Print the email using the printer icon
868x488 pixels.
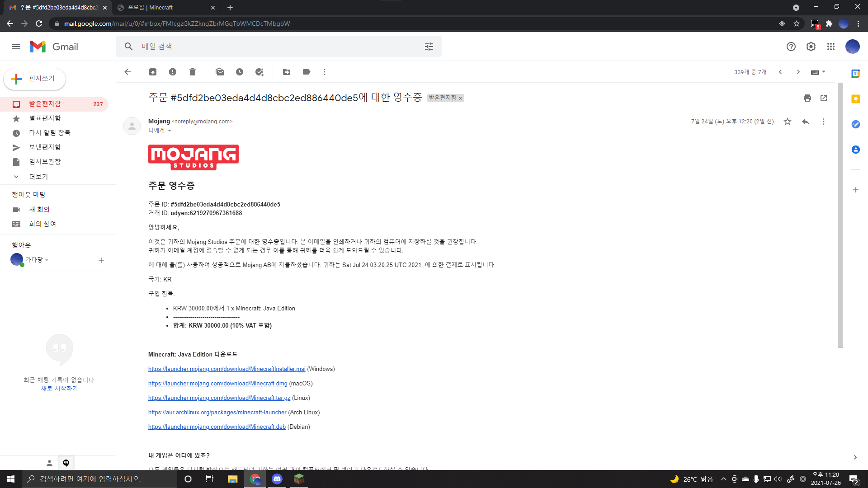[x=807, y=98]
